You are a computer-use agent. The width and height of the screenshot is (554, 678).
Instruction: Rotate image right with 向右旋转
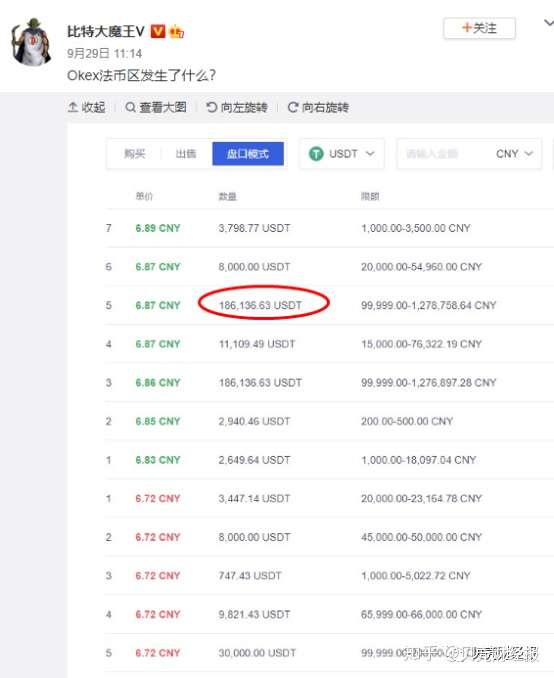[318, 107]
